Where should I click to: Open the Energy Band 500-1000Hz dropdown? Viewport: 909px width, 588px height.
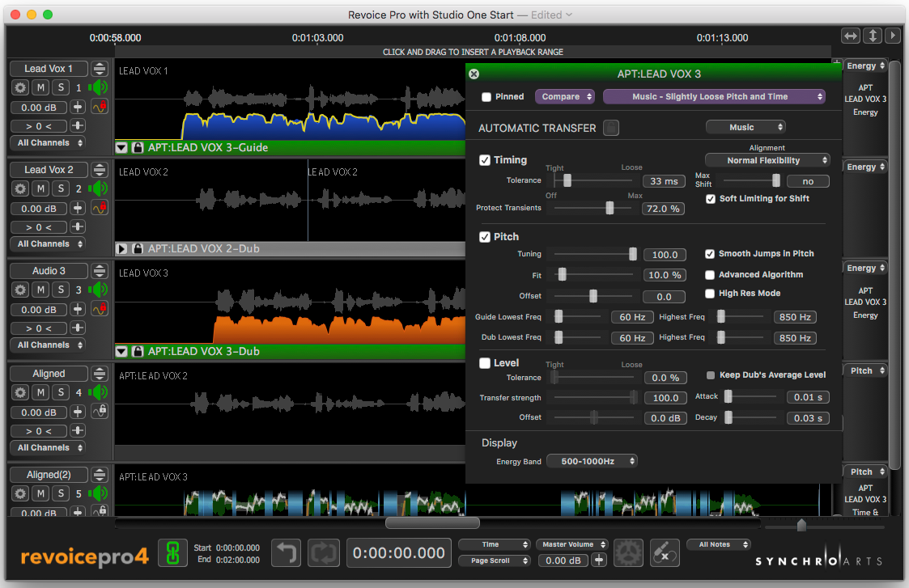(x=592, y=461)
